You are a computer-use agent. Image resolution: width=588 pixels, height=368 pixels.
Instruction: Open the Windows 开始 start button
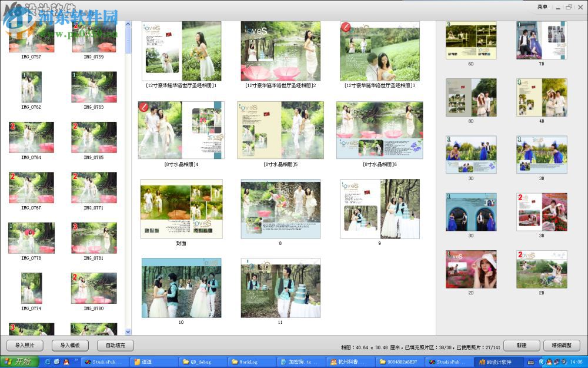(19, 362)
